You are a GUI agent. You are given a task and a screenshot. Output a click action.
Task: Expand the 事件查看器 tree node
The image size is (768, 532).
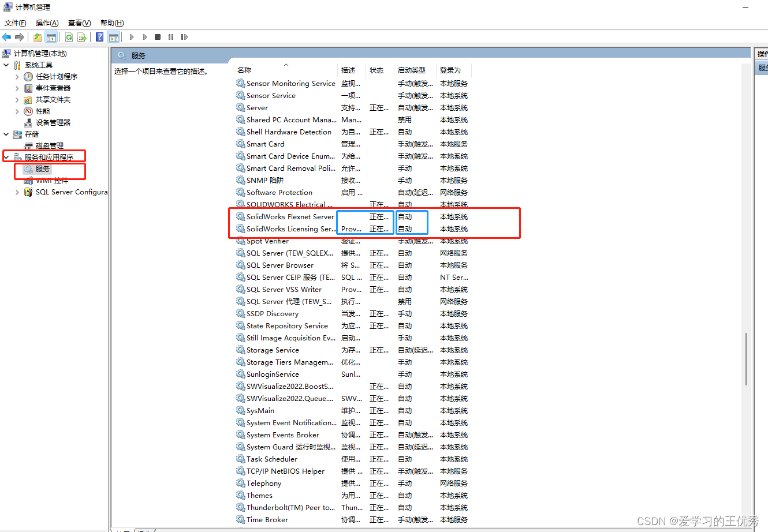pos(17,88)
